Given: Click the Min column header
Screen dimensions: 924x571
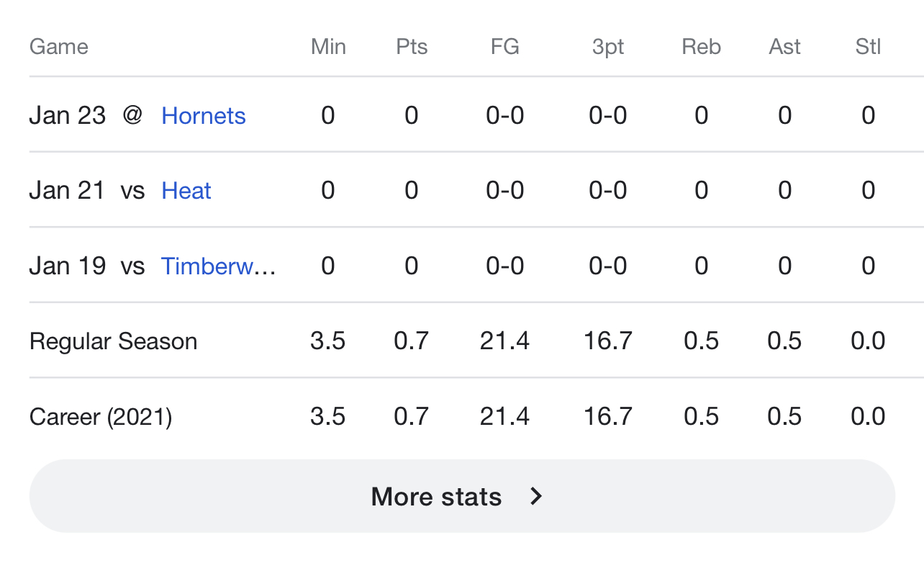Looking at the screenshot, I should point(328,47).
